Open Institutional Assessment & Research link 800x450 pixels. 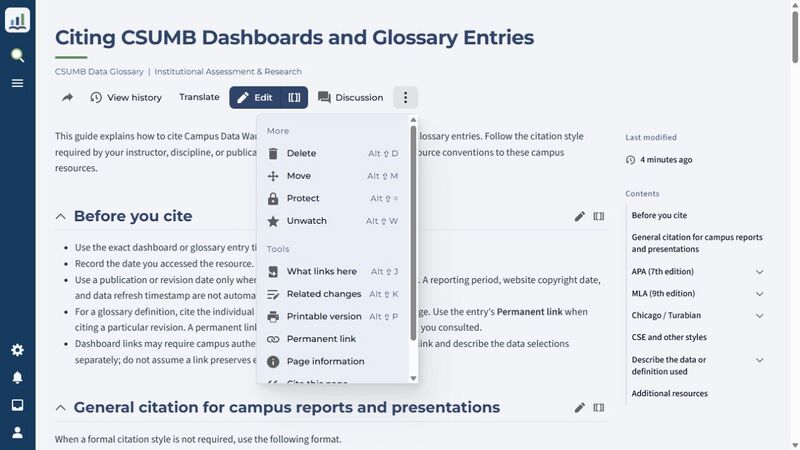tap(228, 71)
